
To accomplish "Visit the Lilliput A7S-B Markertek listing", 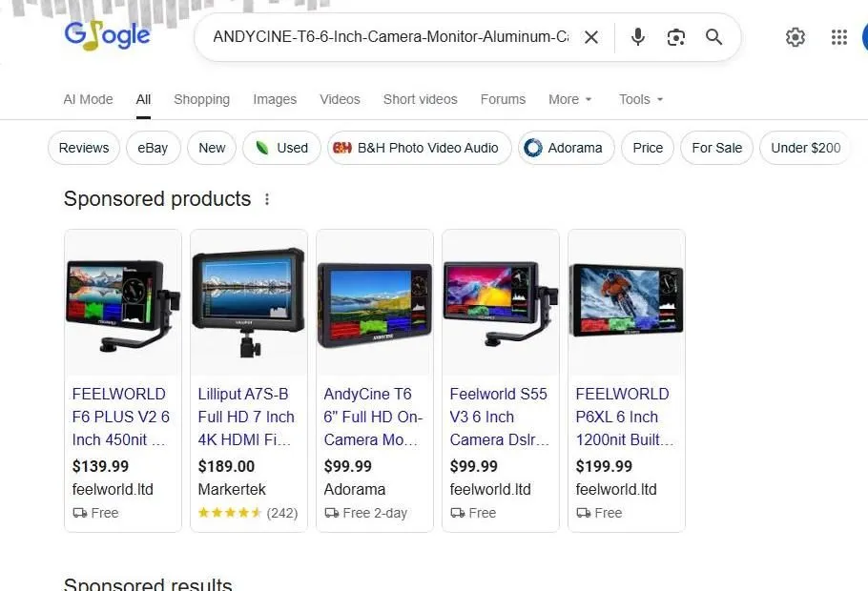I will point(246,417).
